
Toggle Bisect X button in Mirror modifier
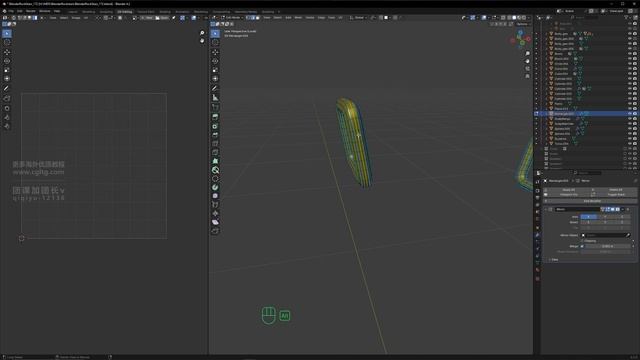pos(589,222)
